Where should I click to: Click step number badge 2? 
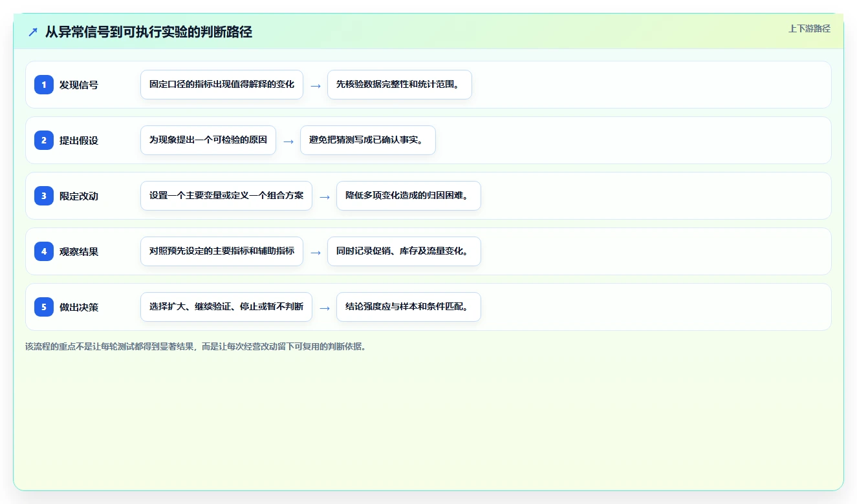[44, 140]
